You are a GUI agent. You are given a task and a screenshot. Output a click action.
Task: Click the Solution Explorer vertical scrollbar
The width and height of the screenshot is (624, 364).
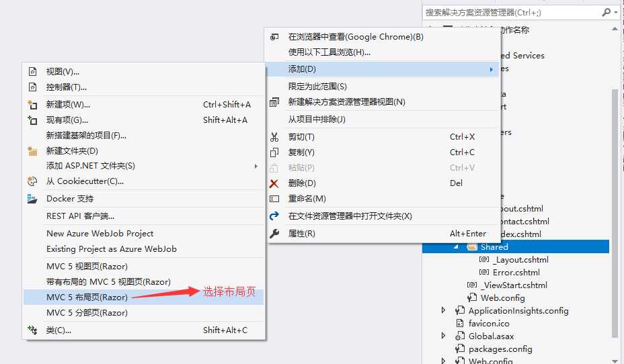615,215
